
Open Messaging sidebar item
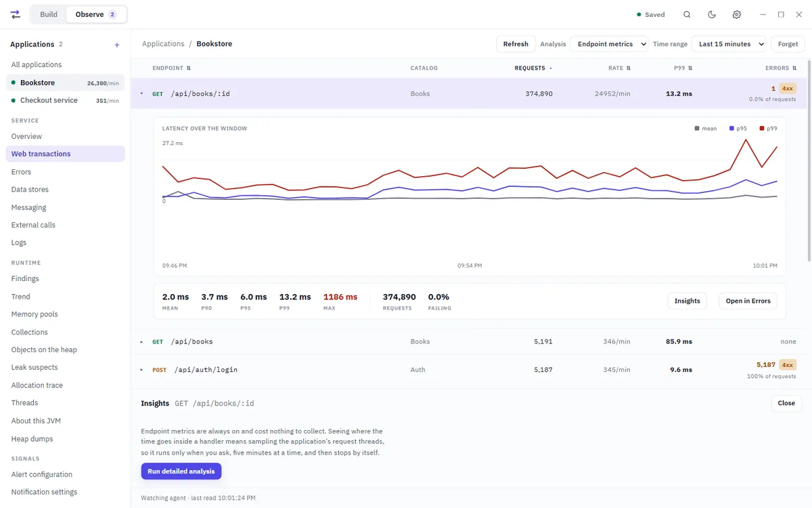65,207
